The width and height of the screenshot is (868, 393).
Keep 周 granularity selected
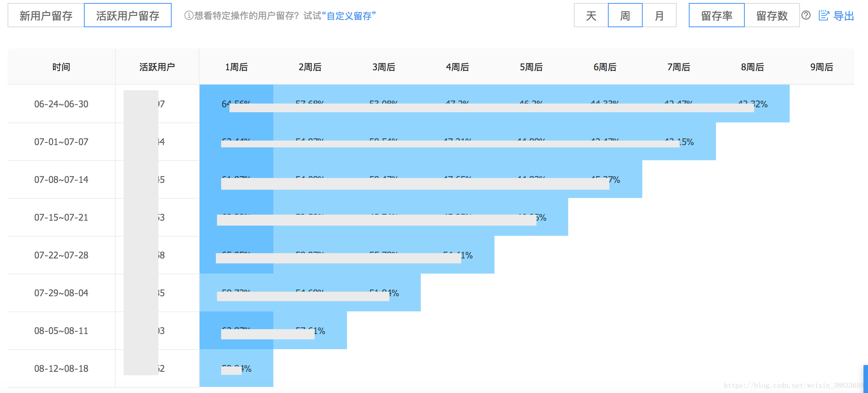625,15
